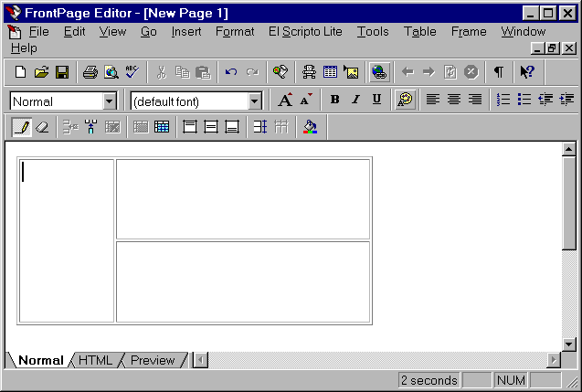The width and height of the screenshot is (582, 392).
Task: Open the Frame menu
Action: (469, 32)
